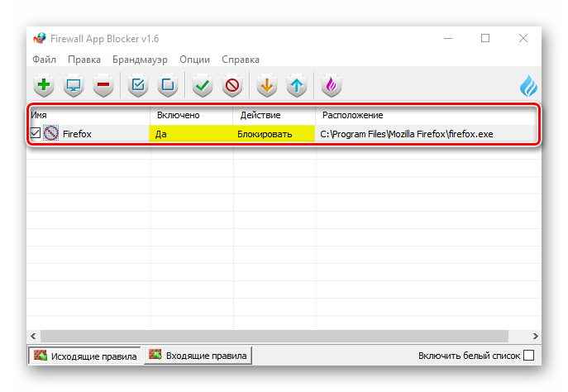Click the horizontal scrollbar right arrow

point(536,337)
